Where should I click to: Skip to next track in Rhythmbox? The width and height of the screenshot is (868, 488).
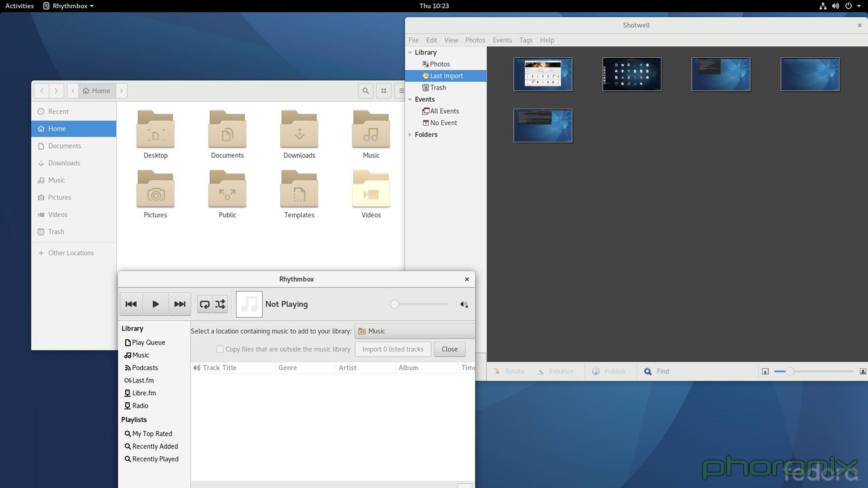point(179,304)
